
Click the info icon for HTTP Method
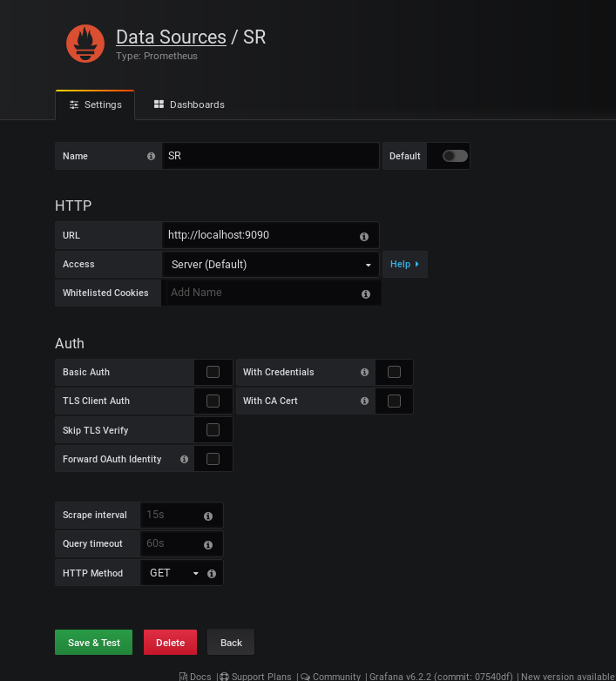212,574
